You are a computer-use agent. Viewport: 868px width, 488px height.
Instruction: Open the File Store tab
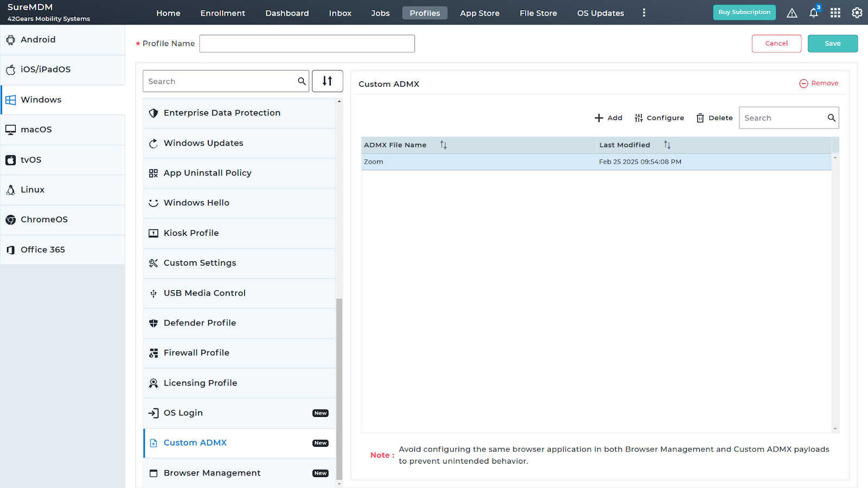[538, 13]
